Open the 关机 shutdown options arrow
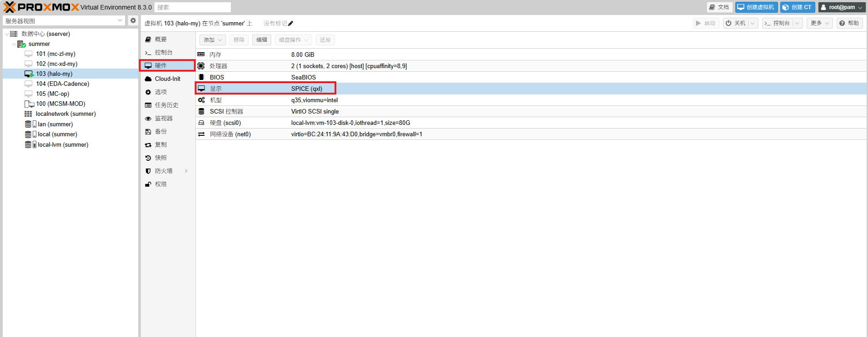Image resolution: width=868 pixels, height=337 pixels. (753, 23)
